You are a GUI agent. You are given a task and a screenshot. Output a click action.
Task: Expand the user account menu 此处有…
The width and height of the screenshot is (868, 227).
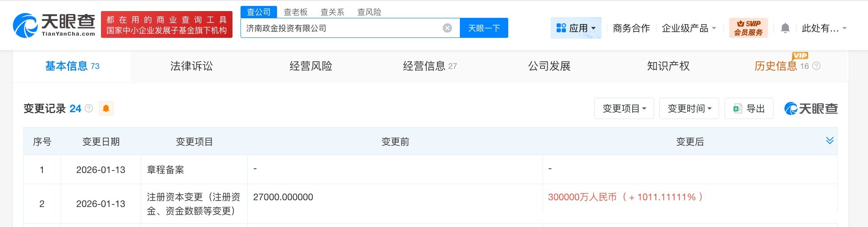tap(824, 28)
